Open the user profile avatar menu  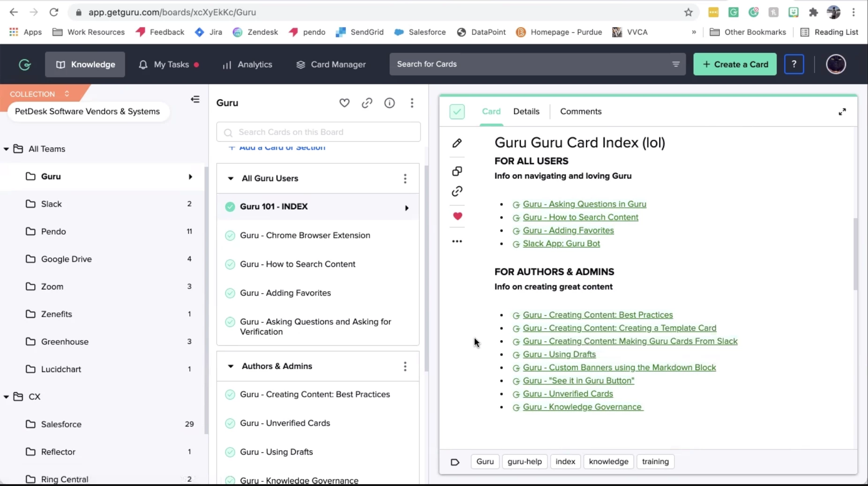[836, 64]
